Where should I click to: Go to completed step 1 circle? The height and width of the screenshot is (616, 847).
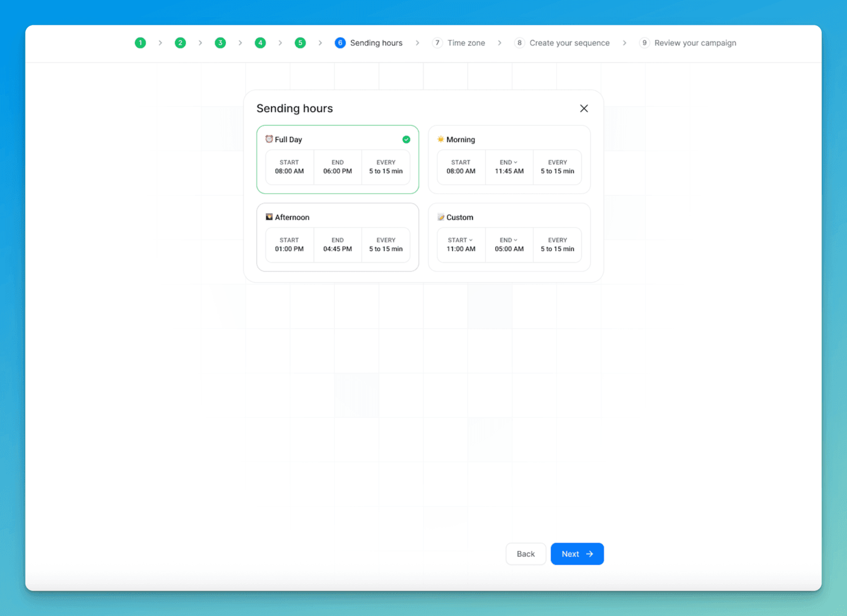click(140, 43)
